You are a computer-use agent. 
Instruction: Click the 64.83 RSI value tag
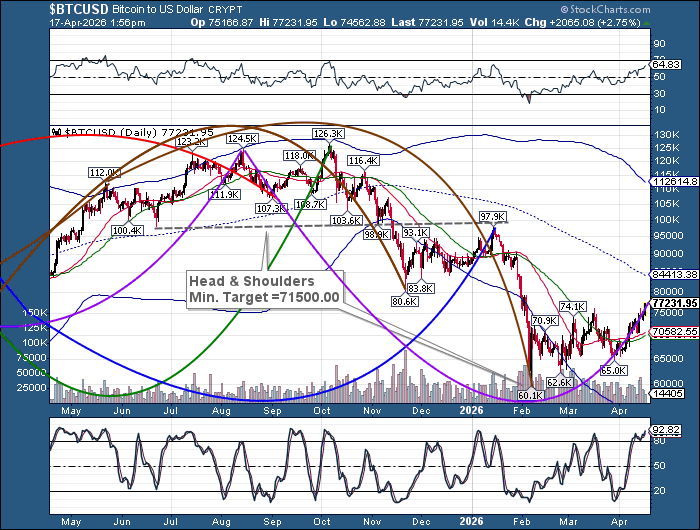pos(666,64)
